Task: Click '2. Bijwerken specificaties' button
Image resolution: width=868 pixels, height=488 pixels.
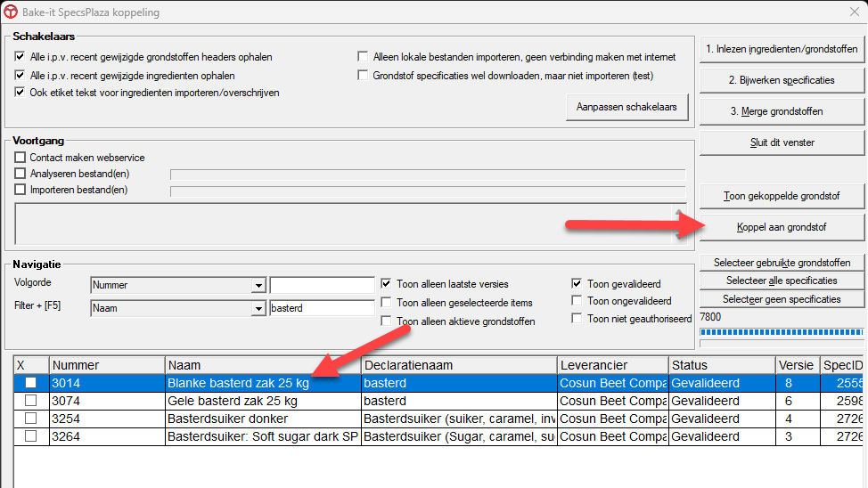Action: click(782, 80)
